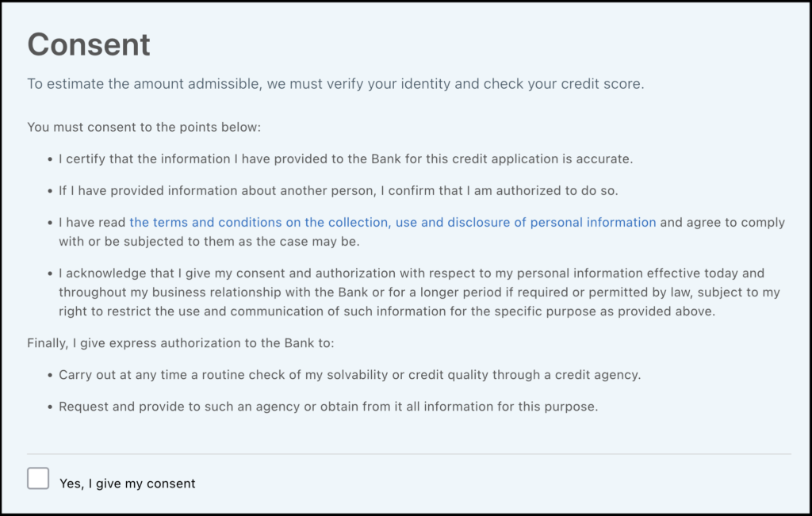This screenshot has height=516, width=812.
Task: Select the bullet about routine solvability check
Action: pyautogui.click(x=349, y=375)
